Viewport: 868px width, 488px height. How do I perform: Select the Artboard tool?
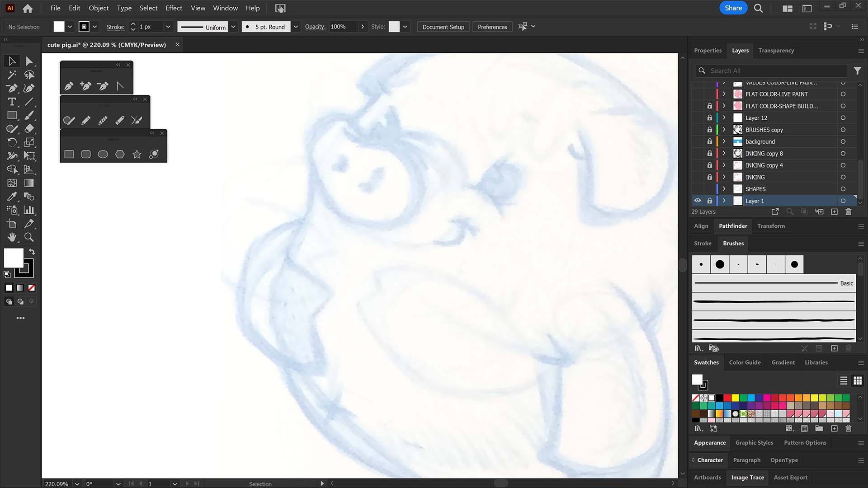pyautogui.click(x=12, y=224)
